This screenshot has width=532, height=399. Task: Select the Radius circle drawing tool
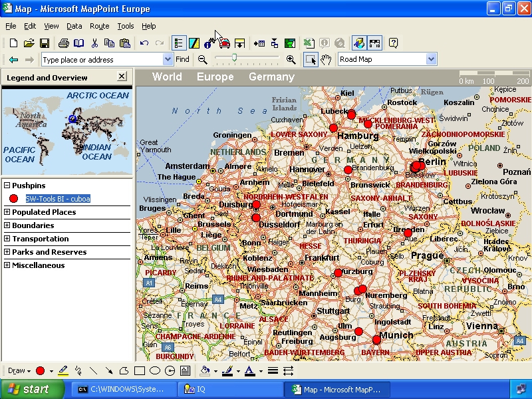click(x=170, y=371)
